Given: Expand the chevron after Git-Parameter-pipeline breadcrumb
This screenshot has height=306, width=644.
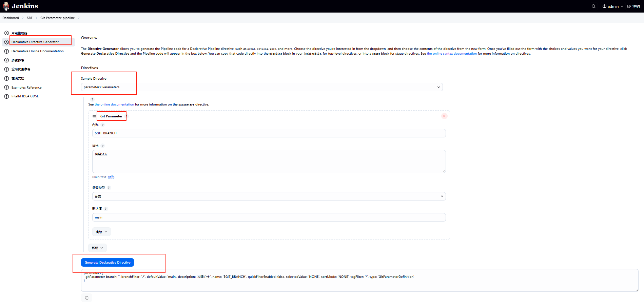Looking at the screenshot, I should [79, 18].
